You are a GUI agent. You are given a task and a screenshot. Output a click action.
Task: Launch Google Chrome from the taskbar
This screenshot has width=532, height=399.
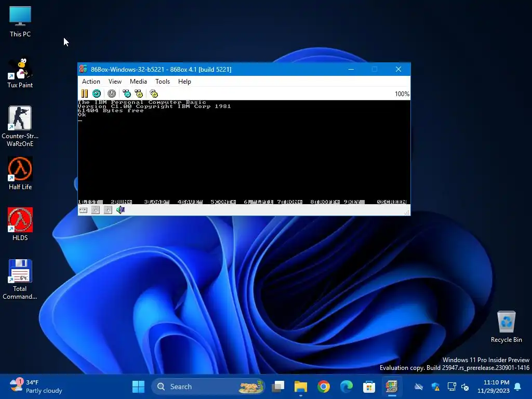pyautogui.click(x=323, y=387)
